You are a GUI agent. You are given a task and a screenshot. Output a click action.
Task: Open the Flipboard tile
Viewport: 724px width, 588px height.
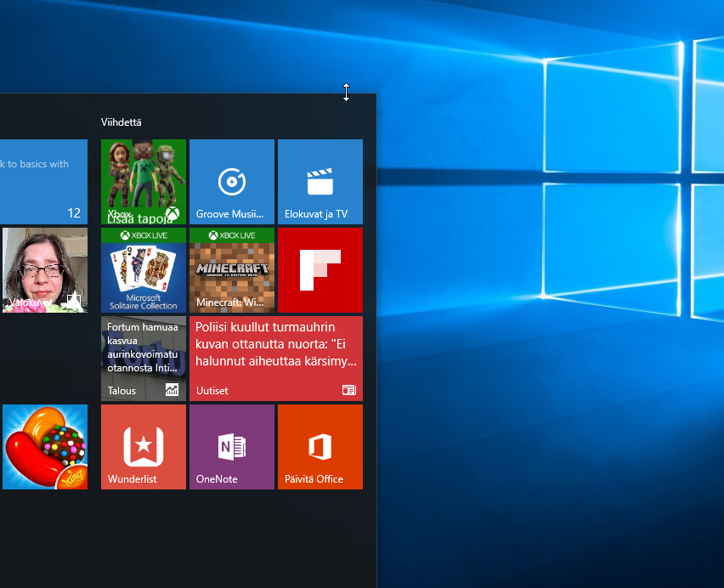click(320, 269)
